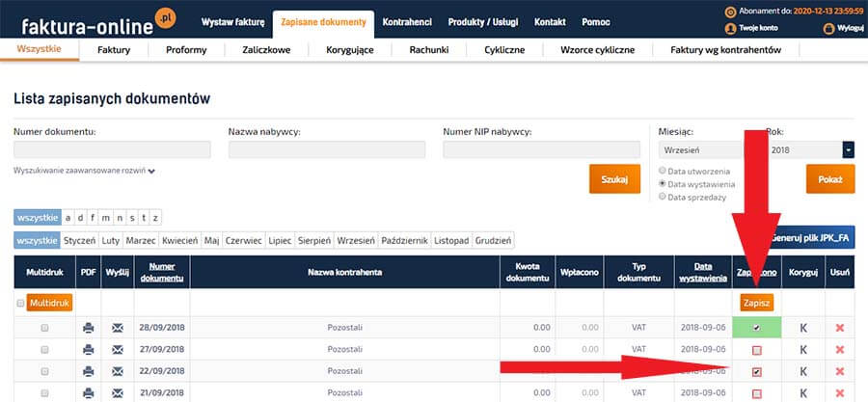Image resolution: width=868 pixels, height=402 pixels.
Task: Open PDF print icon for document 27/09/2018
Action: [88, 350]
